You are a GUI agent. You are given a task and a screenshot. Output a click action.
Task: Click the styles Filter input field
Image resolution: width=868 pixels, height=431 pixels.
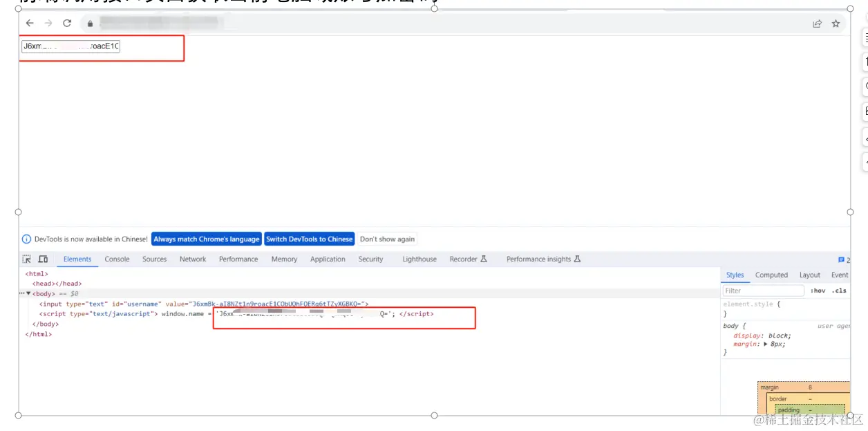coord(764,291)
